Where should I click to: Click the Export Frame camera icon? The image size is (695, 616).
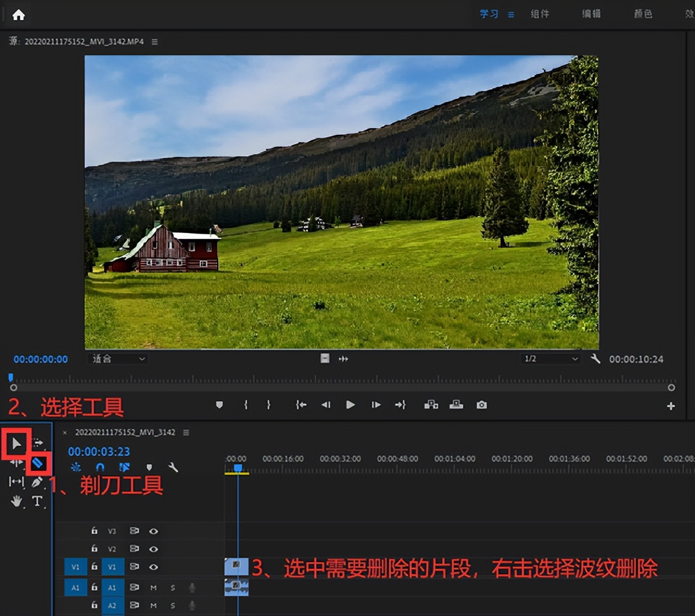point(482,405)
